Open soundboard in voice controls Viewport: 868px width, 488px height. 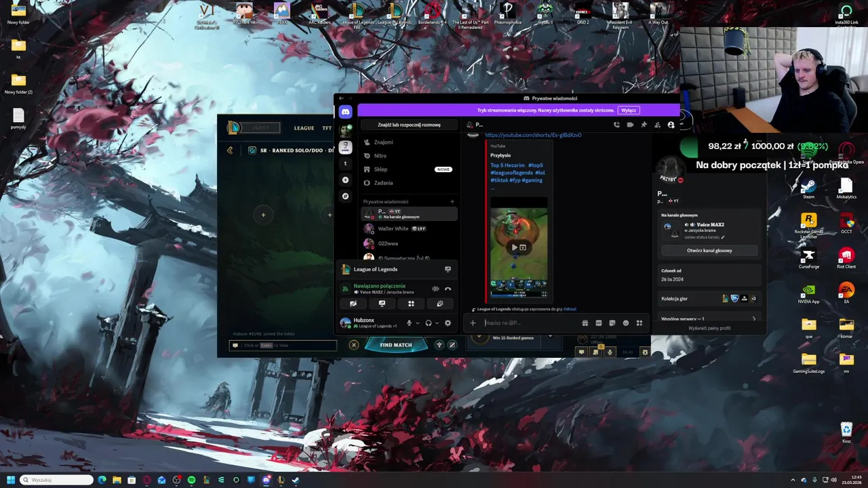click(x=440, y=304)
